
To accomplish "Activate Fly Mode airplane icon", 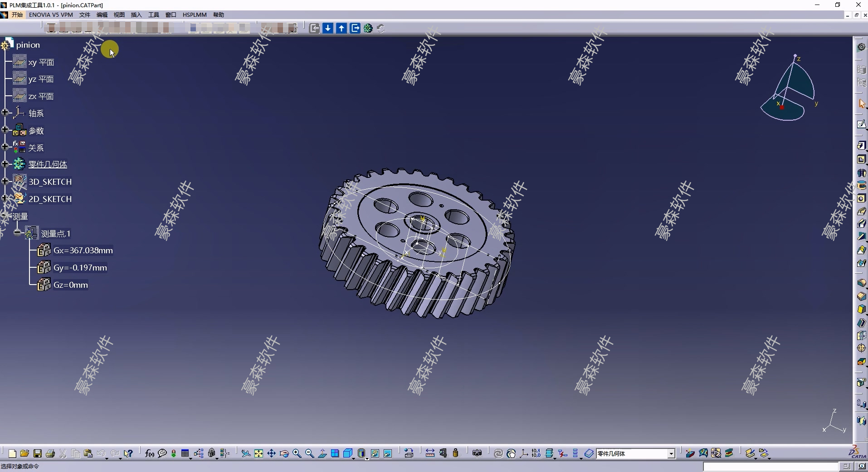I will click(245, 453).
